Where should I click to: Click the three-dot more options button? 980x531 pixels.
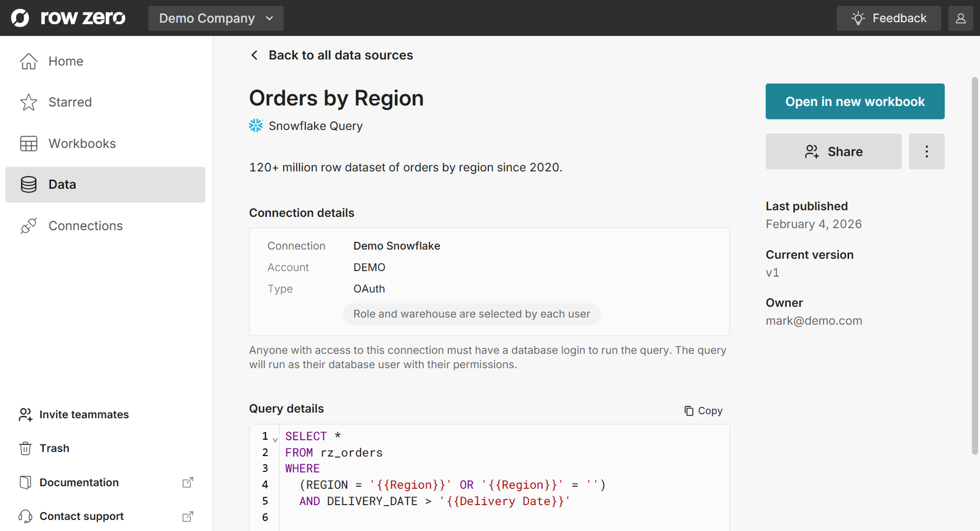(926, 151)
